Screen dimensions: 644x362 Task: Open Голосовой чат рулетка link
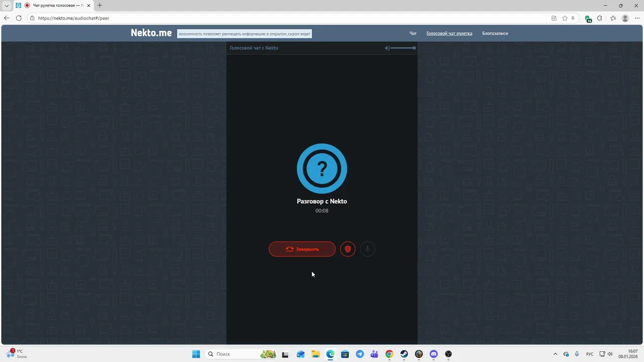449,33
